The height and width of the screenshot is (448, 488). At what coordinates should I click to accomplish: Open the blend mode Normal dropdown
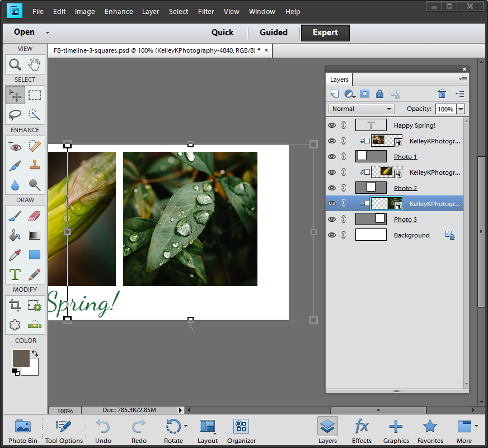[x=361, y=109]
